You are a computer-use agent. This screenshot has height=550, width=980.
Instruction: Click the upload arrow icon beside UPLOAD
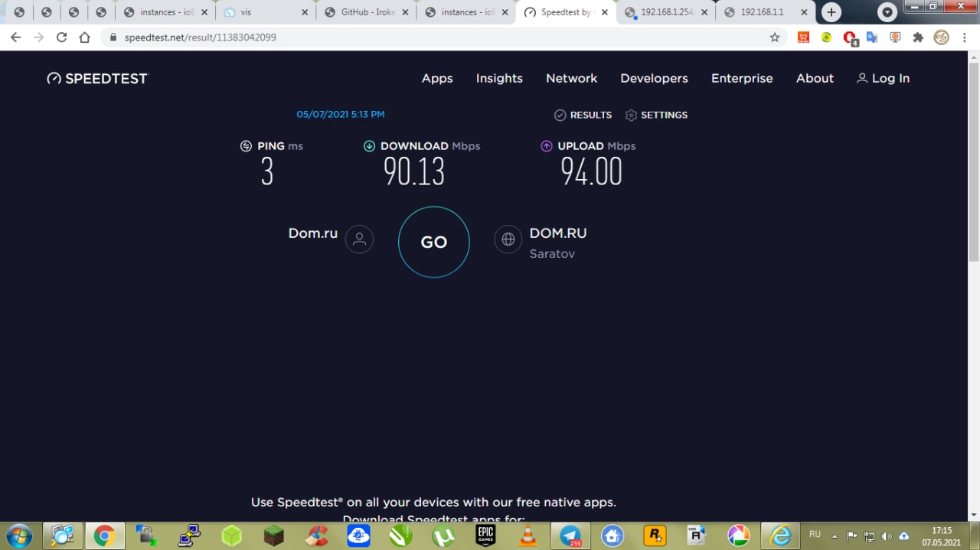(547, 146)
